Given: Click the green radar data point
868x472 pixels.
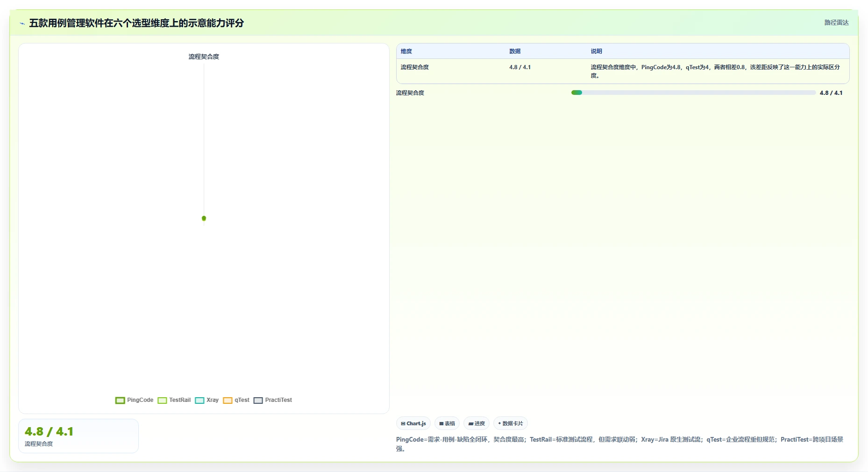Looking at the screenshot, I should (204, 218).
